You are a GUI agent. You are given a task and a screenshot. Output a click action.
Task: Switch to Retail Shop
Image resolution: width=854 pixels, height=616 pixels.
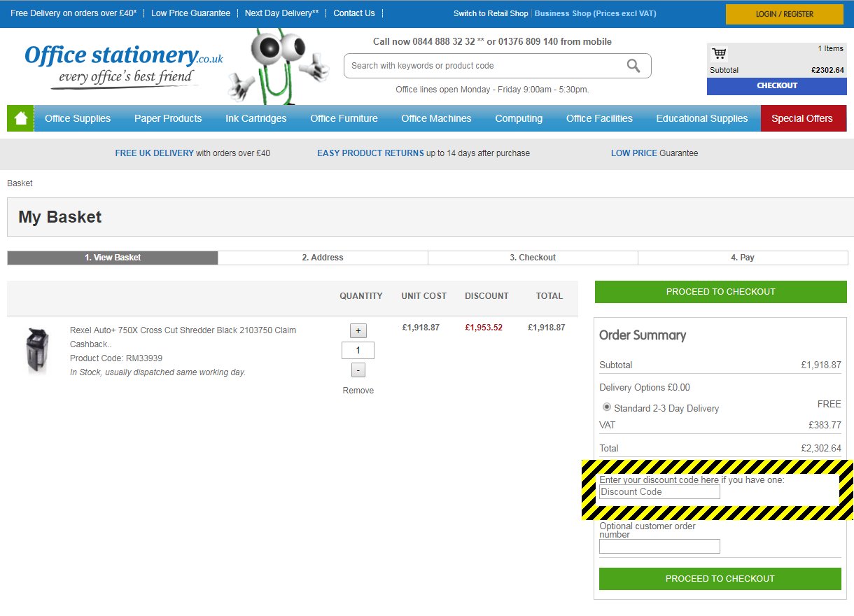491,14
